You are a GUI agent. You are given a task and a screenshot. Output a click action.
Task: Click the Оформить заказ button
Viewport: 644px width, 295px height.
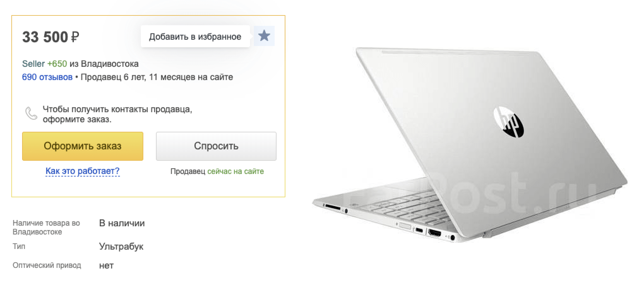click(x=83, y=146)
